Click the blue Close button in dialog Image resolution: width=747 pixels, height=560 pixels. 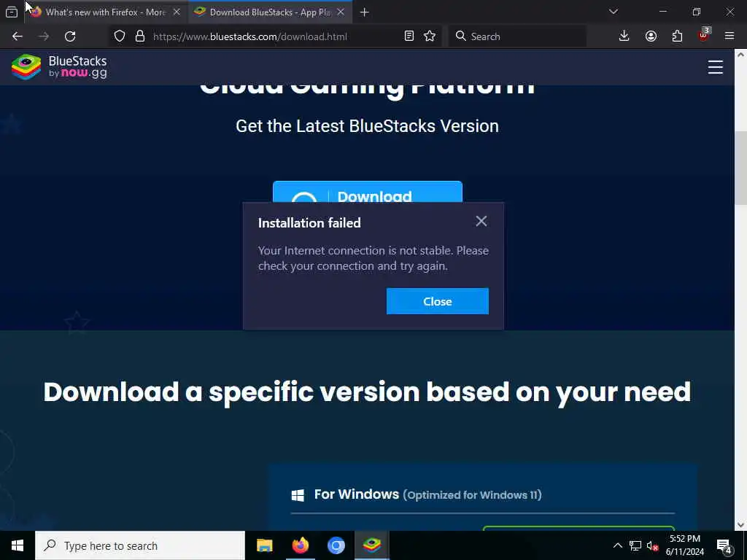point(438,301)
